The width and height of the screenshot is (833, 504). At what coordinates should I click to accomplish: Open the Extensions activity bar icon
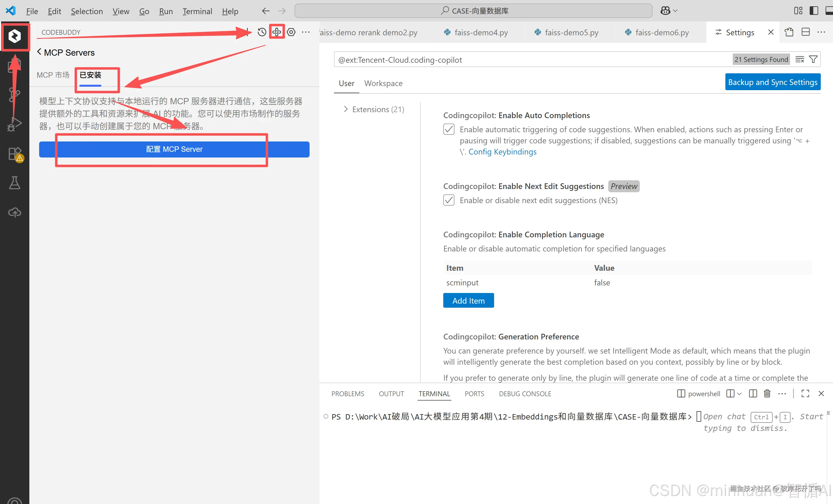pos(14,154)
